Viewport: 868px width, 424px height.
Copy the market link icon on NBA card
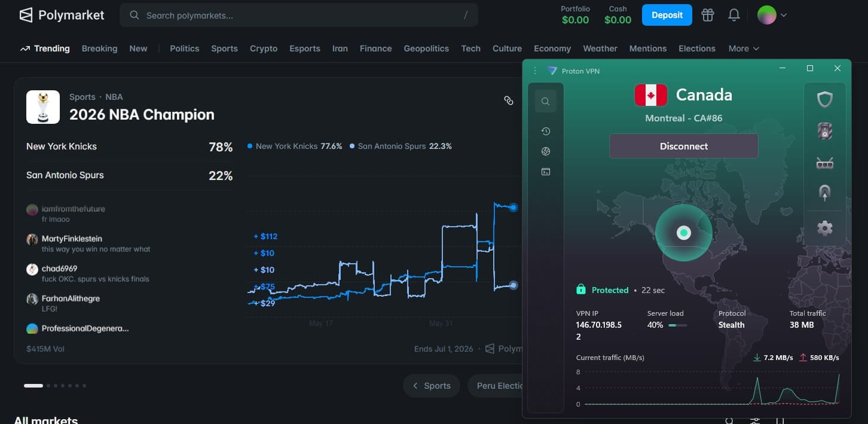point(509,100)
